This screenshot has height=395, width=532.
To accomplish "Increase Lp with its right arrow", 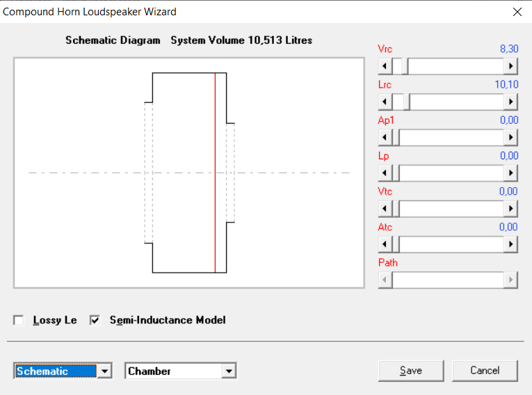I will [x=510, y=172].
